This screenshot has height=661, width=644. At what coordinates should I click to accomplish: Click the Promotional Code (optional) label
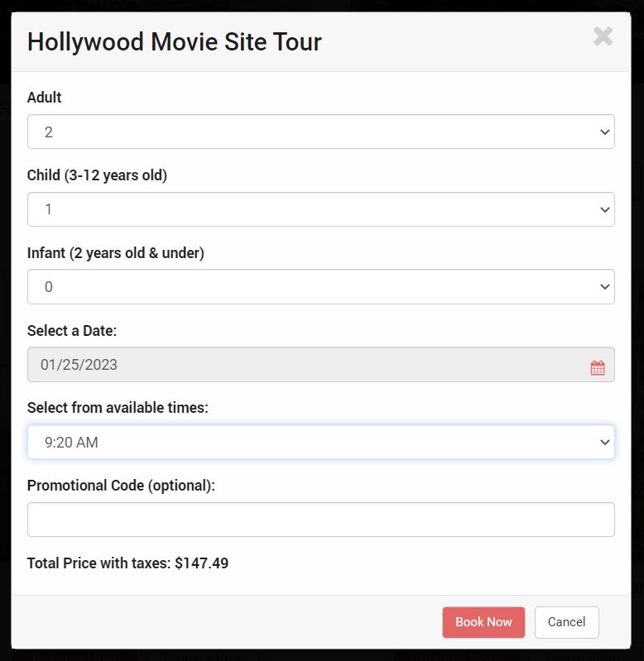[121, 486]
